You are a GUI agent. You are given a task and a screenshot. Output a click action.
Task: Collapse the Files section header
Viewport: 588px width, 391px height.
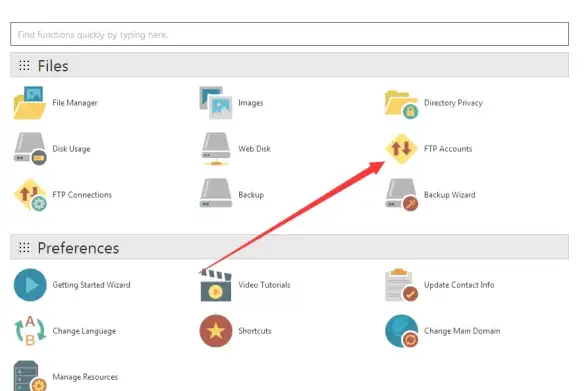290,65
